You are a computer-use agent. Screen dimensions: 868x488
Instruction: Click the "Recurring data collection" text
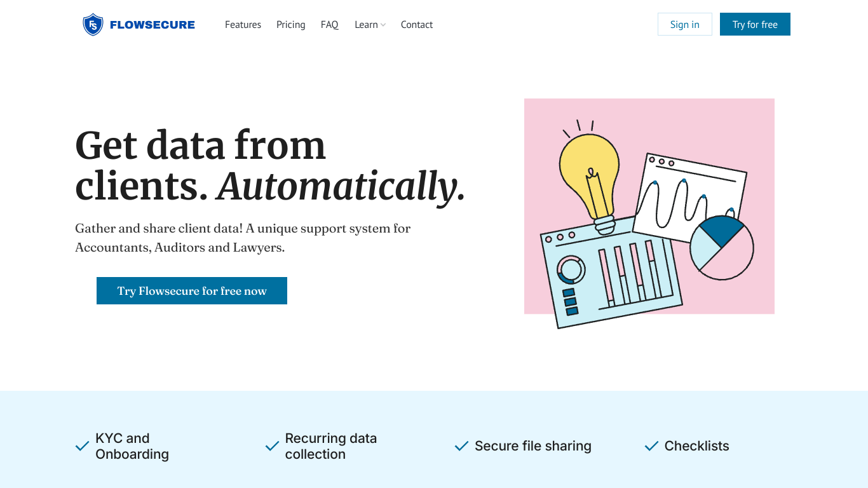[331, 446]
